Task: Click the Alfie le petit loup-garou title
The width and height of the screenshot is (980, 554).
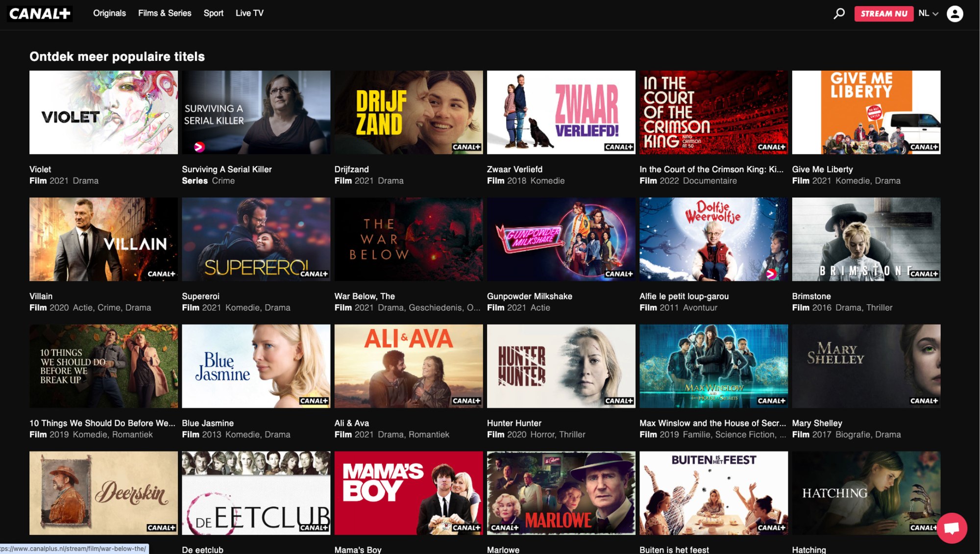Action: pos(684,296)
